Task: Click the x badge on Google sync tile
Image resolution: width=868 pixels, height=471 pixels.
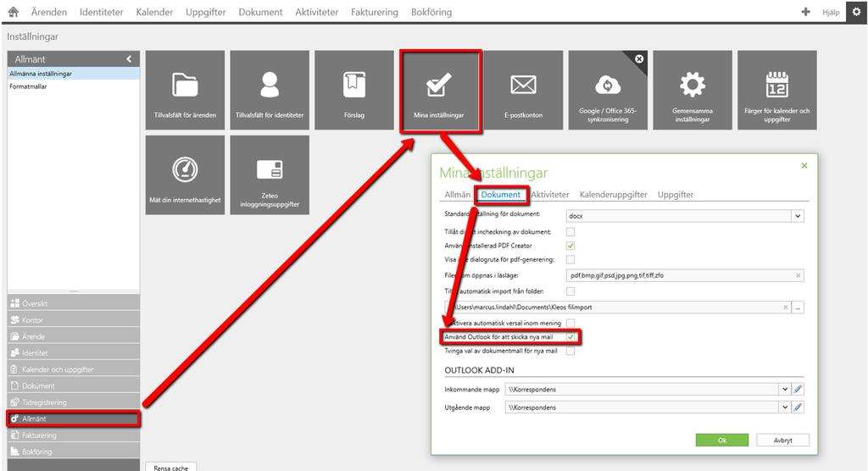Action: (639, 58)
